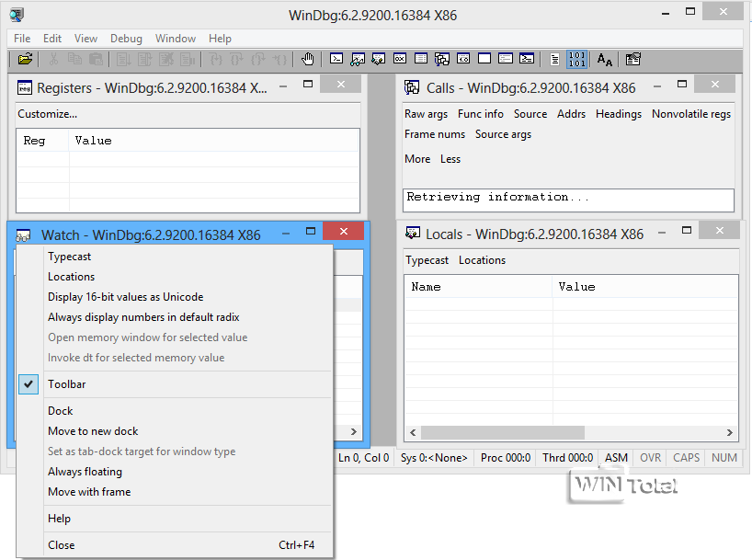The height and width of the screenshot is (560, 752).
Task: Click the WinDbg application icon in title bar
Action: click(17, 15)
